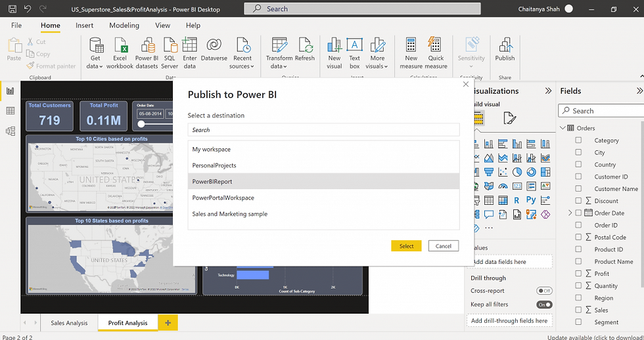Switch to the Sales Analysis page tab
Screen dimensions: 644x340
(x=69, y=323)
